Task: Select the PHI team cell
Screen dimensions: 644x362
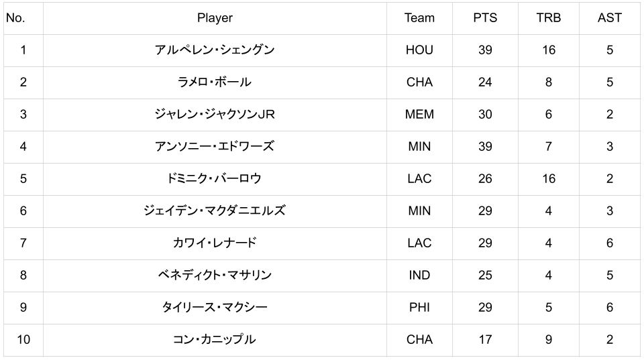Action: coord(419,308)
